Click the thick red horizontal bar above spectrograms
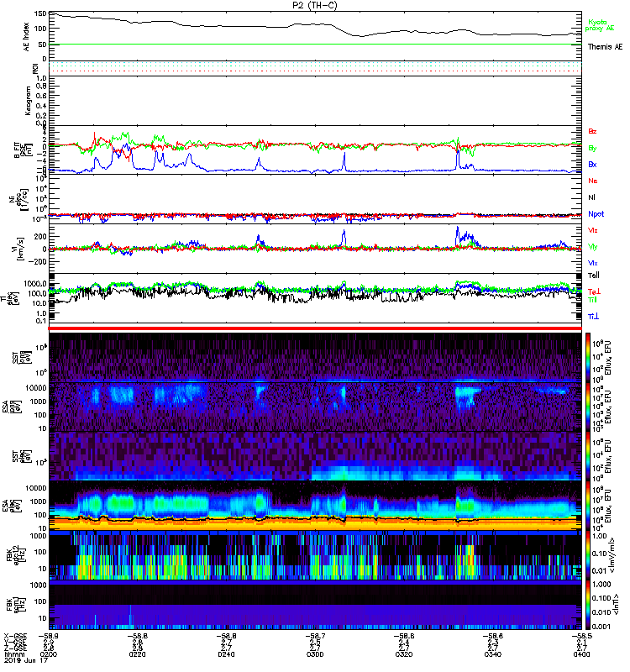Viewport: 630px width, 672px height. click(x=315, y=328)
